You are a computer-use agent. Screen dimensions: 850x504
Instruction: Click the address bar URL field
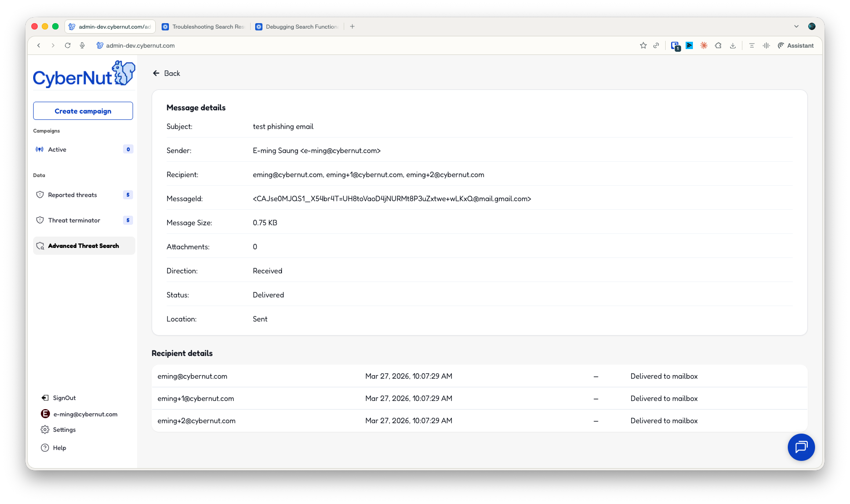pos(140,45)
